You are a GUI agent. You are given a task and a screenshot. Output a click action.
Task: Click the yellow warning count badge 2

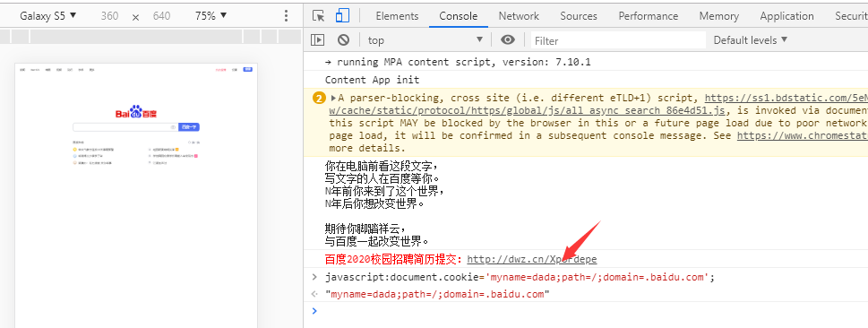click(x=319, y=99)
